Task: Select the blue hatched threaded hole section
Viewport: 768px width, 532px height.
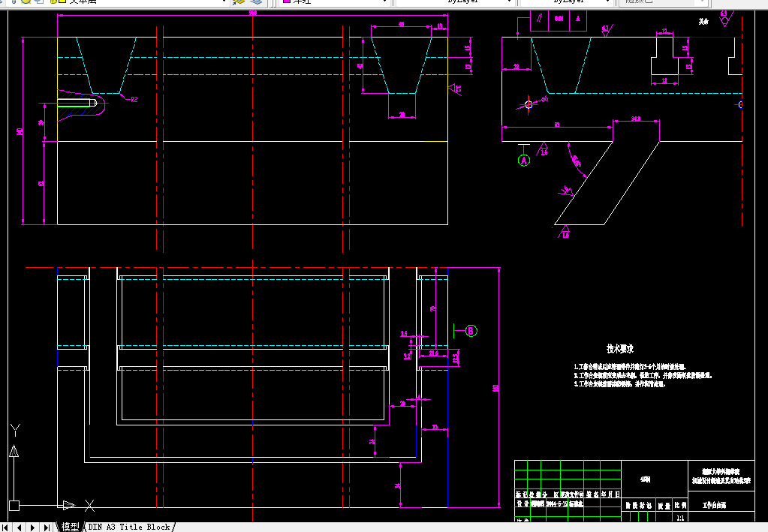Action: click(81, 104)
